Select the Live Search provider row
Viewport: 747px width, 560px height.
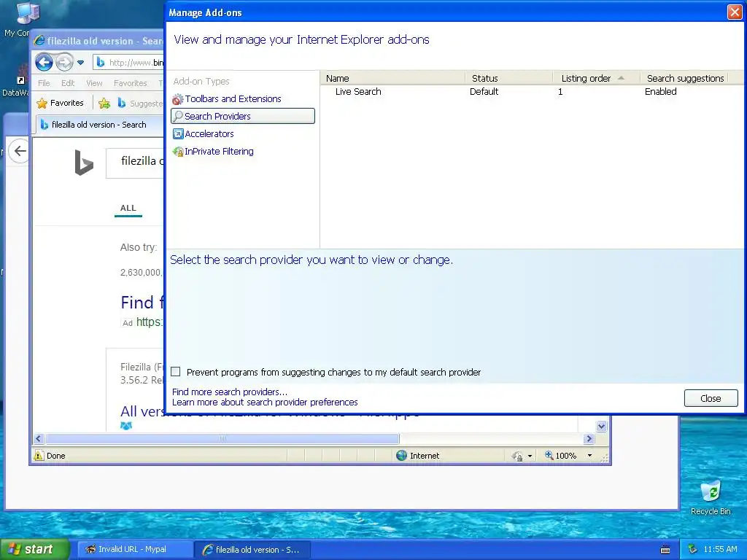coord(531,91)
